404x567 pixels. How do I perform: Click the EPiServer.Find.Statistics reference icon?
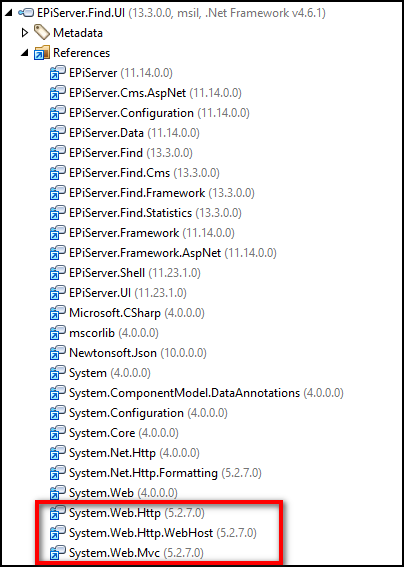58,213
